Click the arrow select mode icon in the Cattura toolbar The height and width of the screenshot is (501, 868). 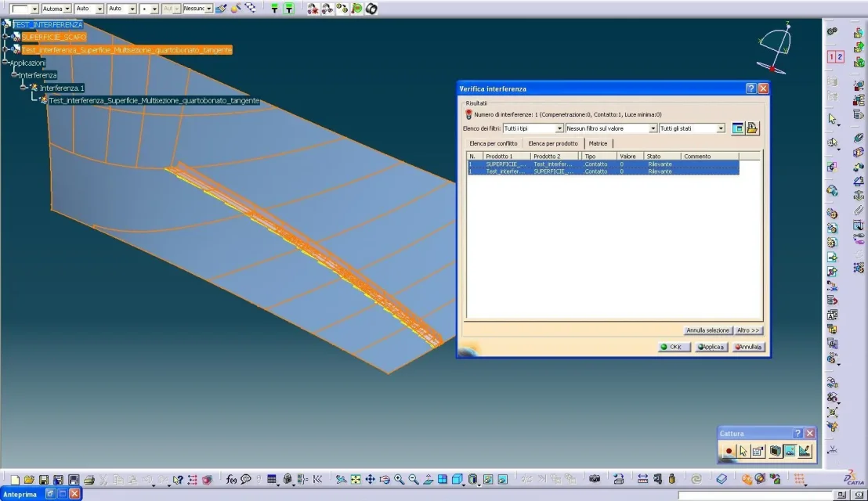(x=743, y=451)
